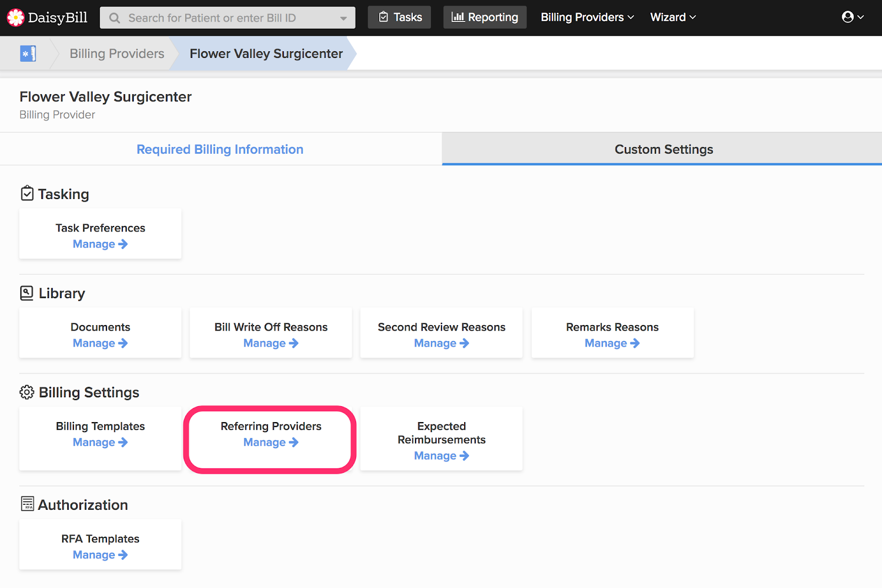
Task: Expand the Billing Providers nav dropdown
Action: [587, 17]
